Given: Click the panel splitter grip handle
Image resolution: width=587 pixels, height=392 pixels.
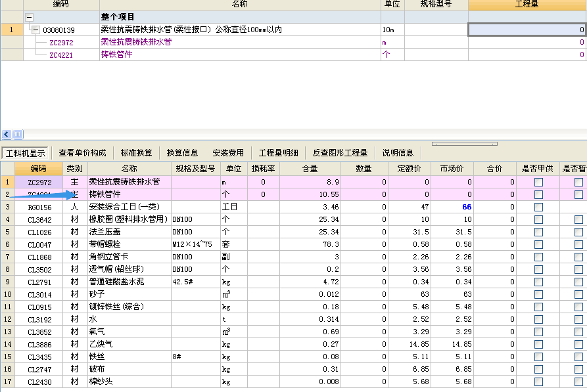Looking at the screenshot, I should tap(465, 144).
